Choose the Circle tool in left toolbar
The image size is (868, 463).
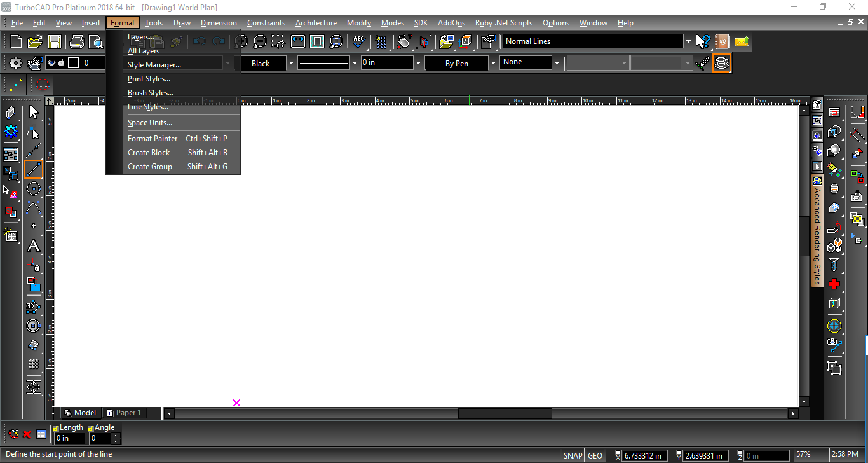(34, 189)
